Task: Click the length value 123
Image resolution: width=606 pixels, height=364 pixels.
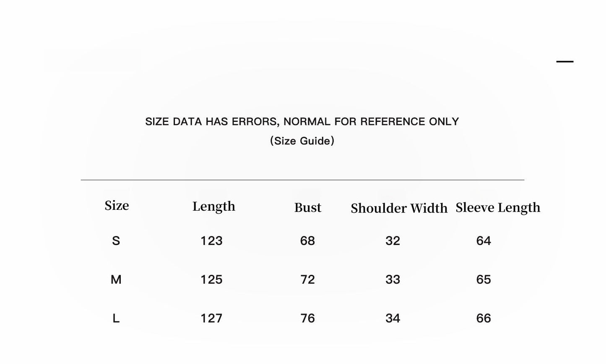Action: coord(211,241)
